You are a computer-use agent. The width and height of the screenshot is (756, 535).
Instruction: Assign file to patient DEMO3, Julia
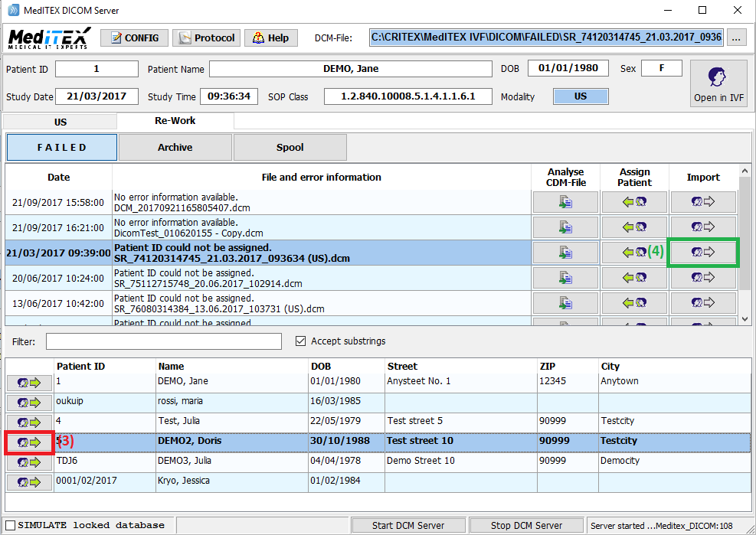pyautogui.click(x=29, y=462)
